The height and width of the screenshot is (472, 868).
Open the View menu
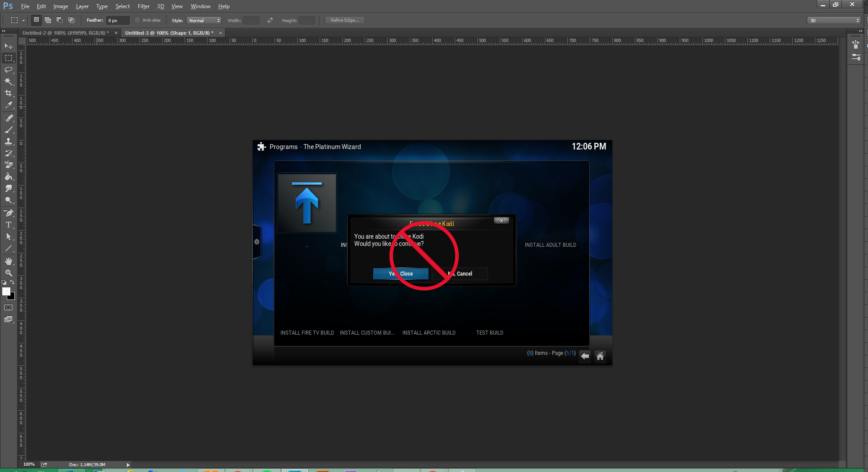(x=177, y=6)
